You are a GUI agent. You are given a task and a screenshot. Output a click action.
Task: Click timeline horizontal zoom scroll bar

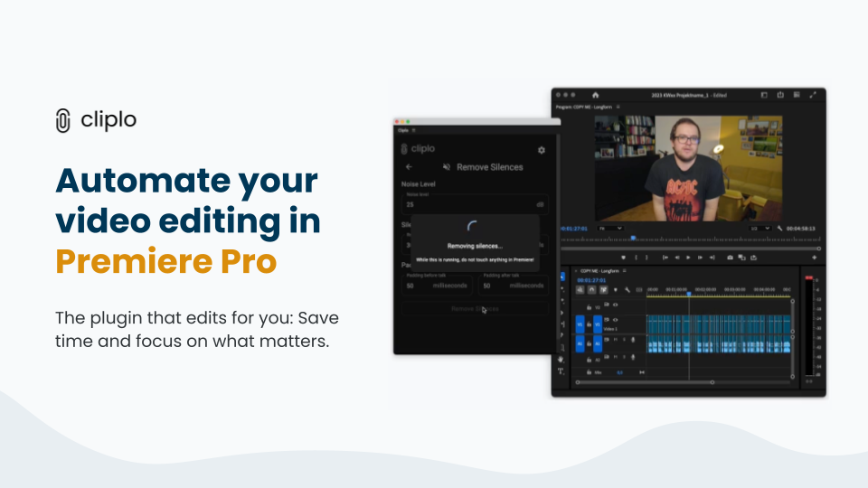point(645,382)
